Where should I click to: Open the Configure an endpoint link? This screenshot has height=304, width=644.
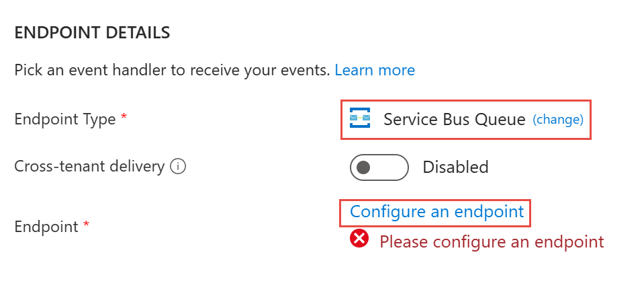pyautogui.click(x=436, y=211)
